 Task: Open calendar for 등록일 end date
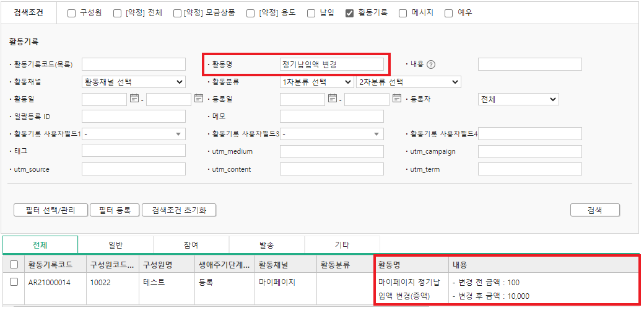click(x=397, y=98)
